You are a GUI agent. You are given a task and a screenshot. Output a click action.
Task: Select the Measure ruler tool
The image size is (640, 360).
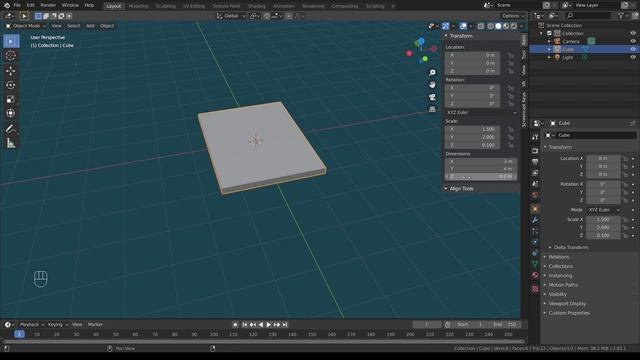click(11, 143)
